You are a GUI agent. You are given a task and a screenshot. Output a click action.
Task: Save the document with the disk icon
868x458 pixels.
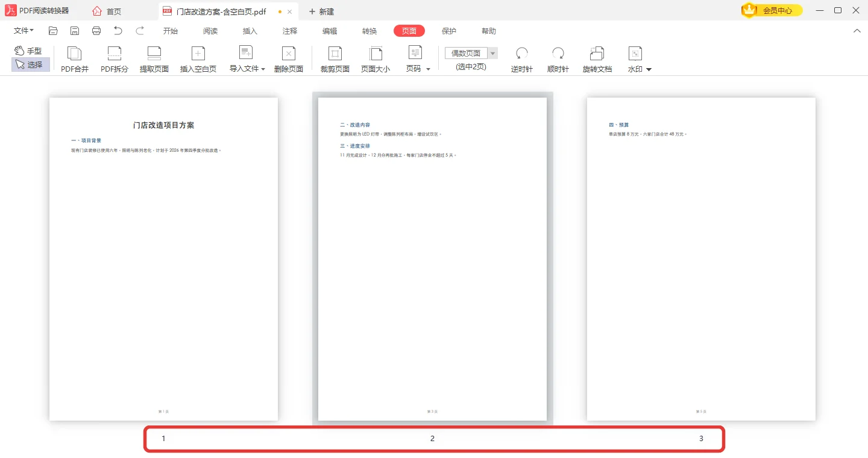click(75, 31)
